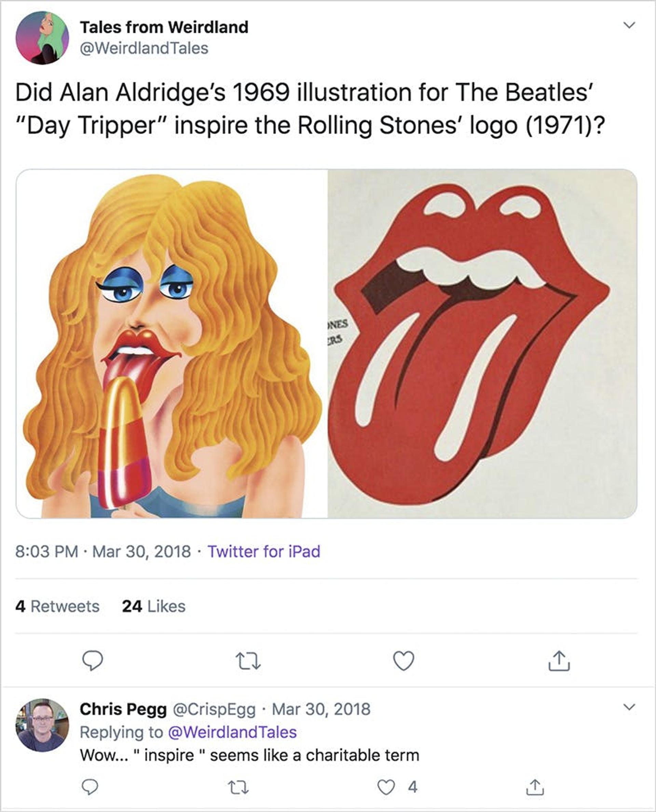Expand main tweet options chevron
Screen dimensions: 656x812
click(x=629, y=25)
